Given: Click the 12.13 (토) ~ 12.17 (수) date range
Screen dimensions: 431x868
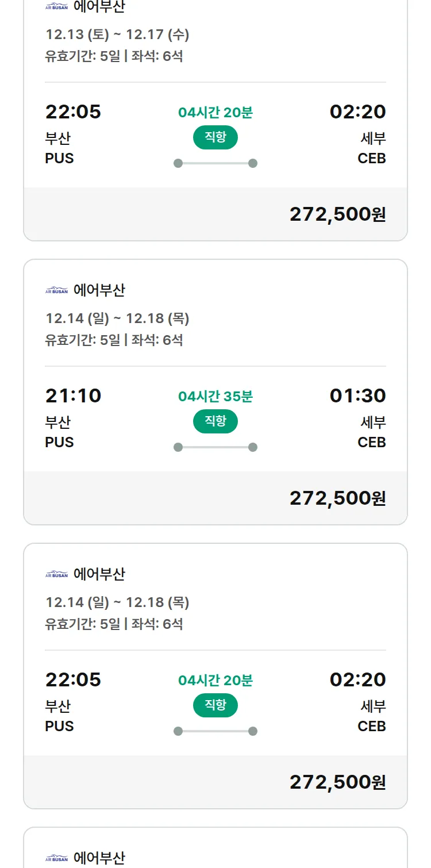Looking at the screenshot, I should pos(117,34).
